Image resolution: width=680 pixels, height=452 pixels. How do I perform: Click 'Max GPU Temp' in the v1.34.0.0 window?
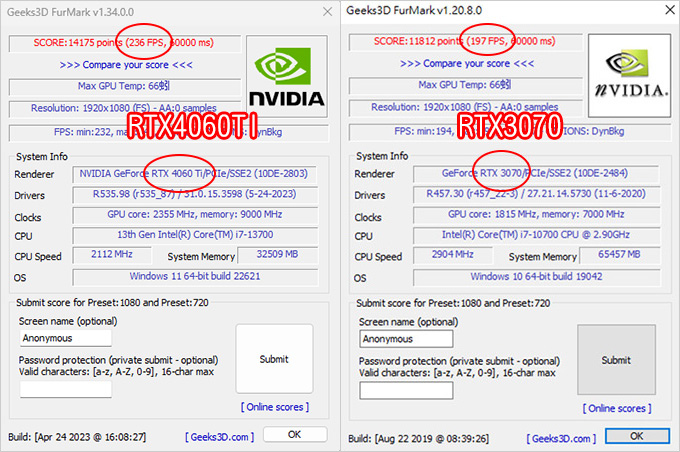[x=124, y=86]
